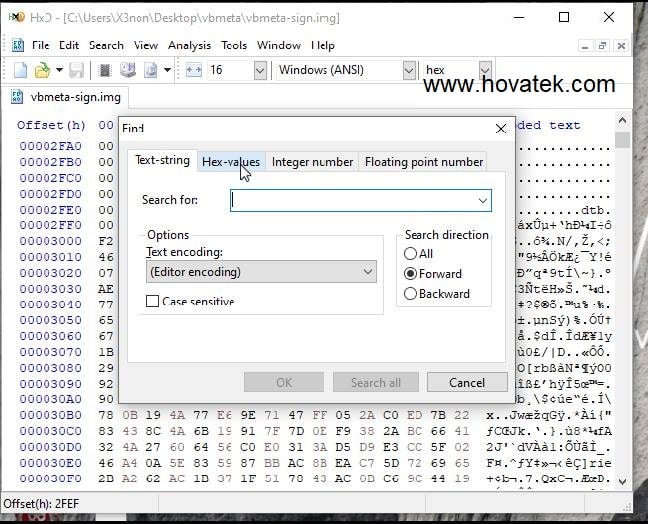Open the View menu
The width and height of the screenshot is (648, 524).
(x=145, y=45)
